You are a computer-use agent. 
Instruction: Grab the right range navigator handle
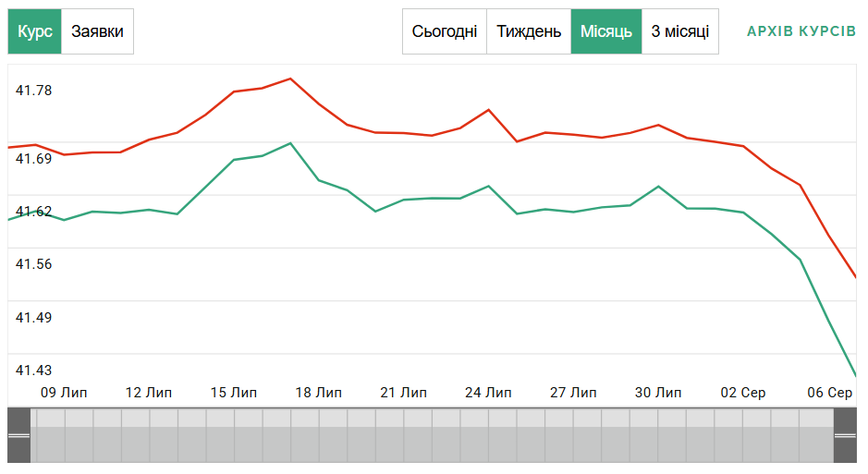tap(845, 435)
